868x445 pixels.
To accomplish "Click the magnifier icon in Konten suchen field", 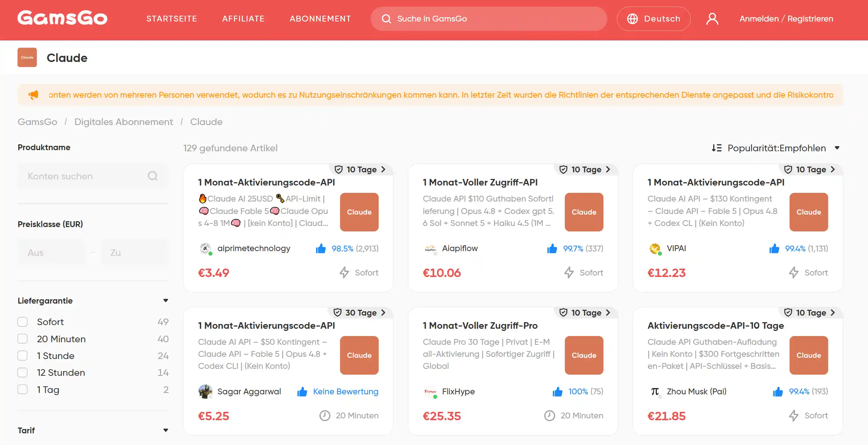I will pos(153,176).
